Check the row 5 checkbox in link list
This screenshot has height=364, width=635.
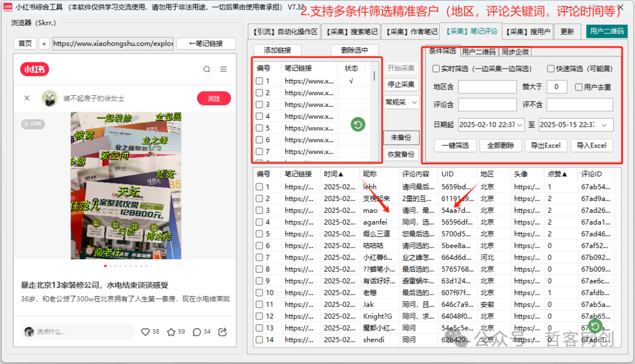tap(260, 128)
